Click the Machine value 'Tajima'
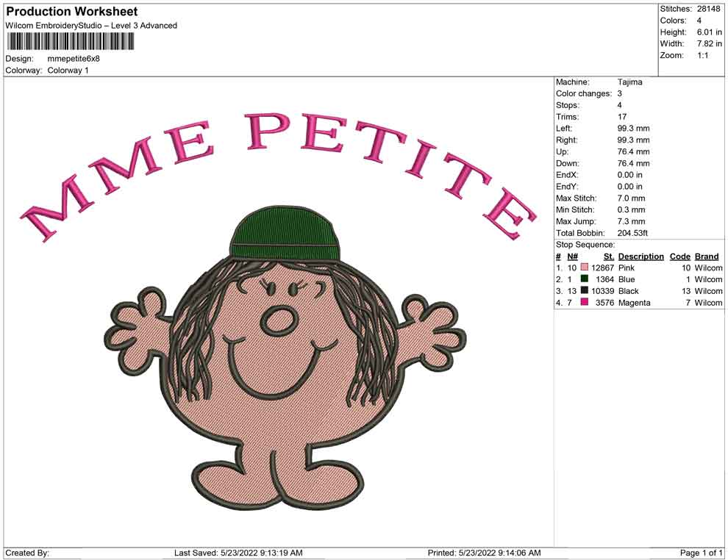728x560 pixels. pyautogui.click(x=630, y=82)
